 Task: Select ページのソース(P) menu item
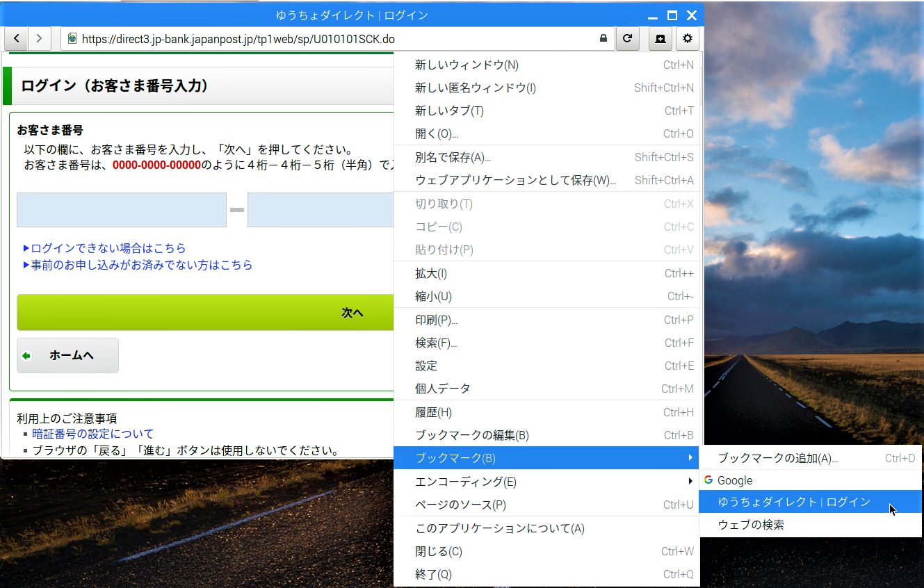pos(546,505)
